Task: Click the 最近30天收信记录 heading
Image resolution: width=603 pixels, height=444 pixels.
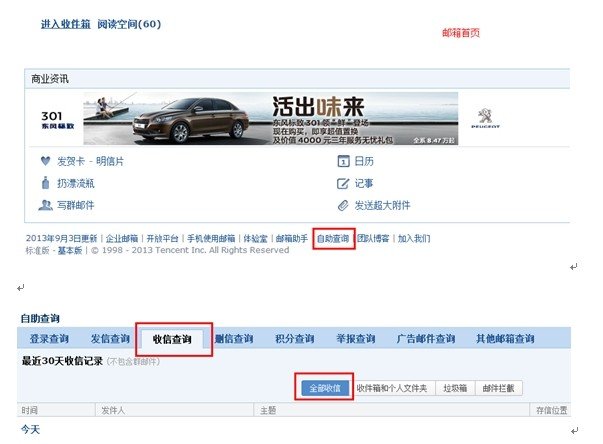Action: click(x=62, y=361)
